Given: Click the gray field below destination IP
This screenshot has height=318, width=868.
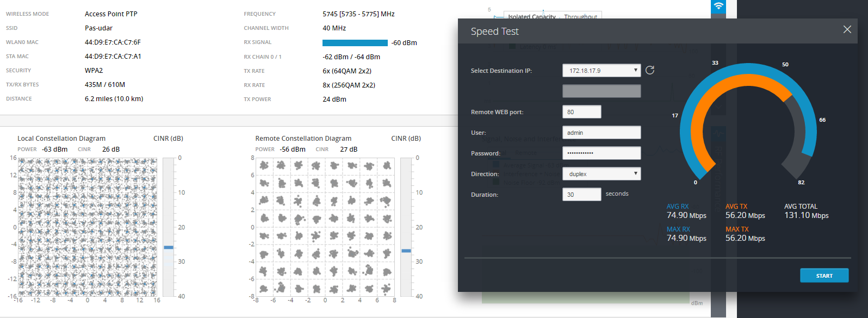Looking at the screenshot, I should click(x=602, y=91).
